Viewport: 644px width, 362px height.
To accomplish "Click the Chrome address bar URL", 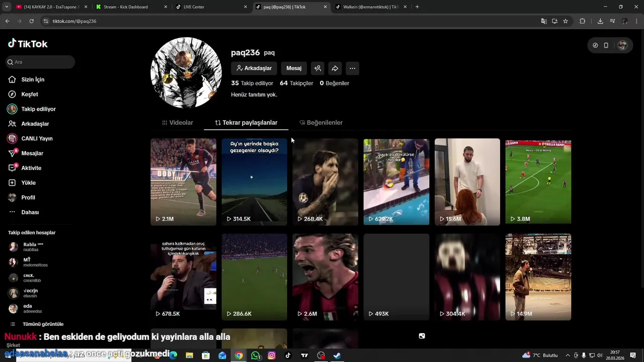I will point(74,21).
